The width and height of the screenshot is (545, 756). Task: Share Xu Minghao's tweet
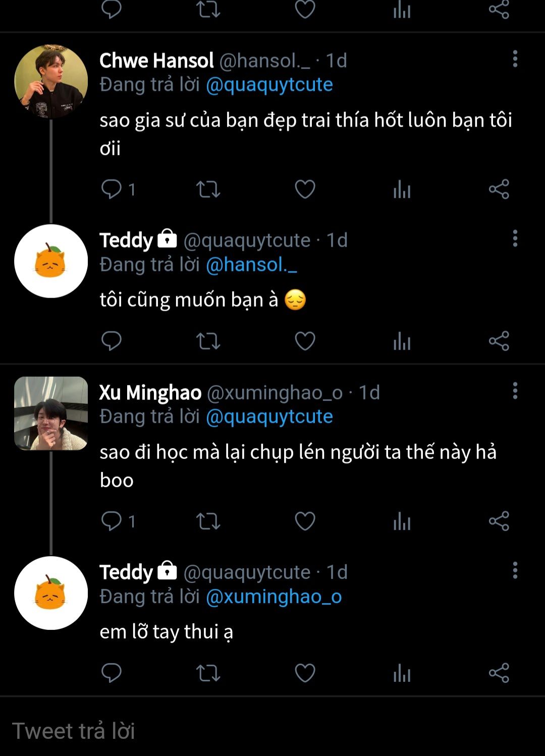click(x=499, y=521)
